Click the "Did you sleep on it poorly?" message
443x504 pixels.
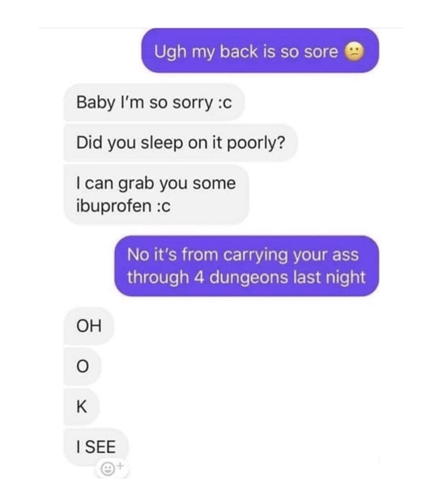pos(181,142)
